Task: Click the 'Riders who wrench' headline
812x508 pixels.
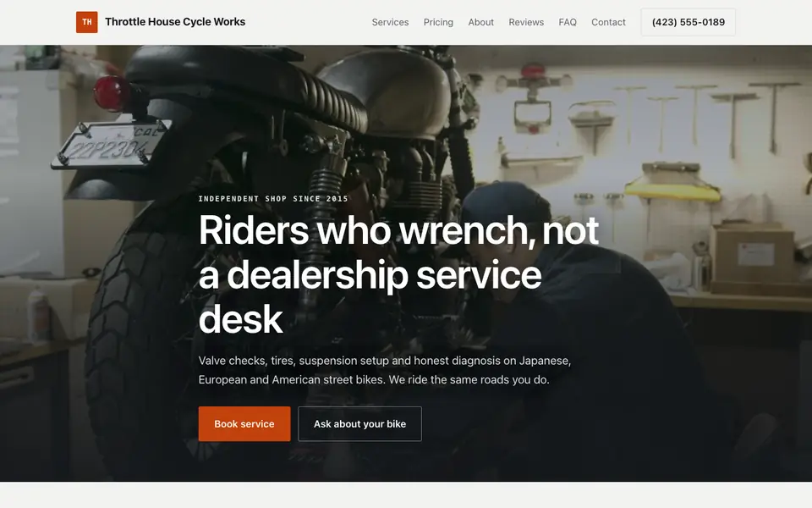Action: pyautogui.click(x=398, y=274)
